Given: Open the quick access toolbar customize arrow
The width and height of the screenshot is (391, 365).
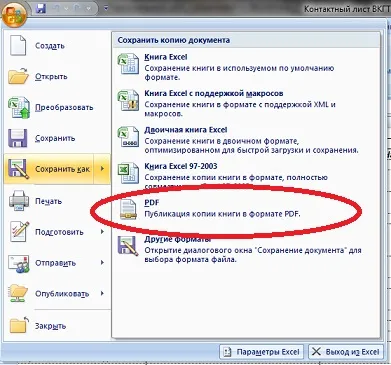Looking at the screenshot, I should click(x=106, y=8).
